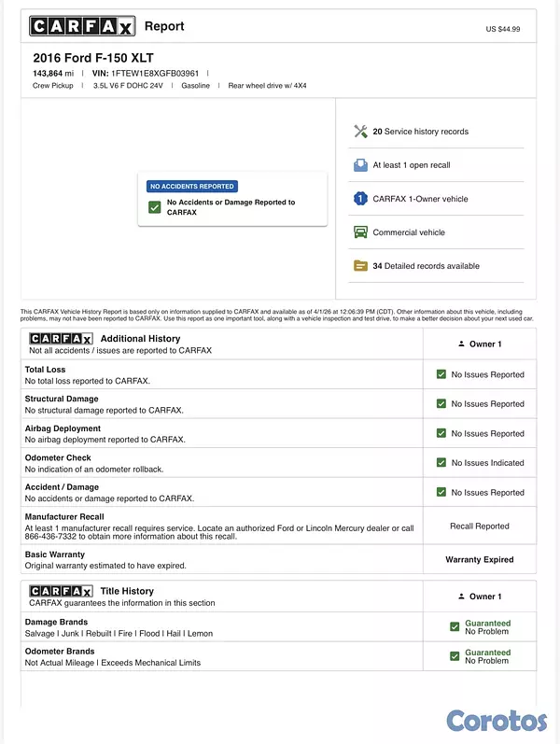
Task: Open 20 Service history records link
Action: pos(421,132)
